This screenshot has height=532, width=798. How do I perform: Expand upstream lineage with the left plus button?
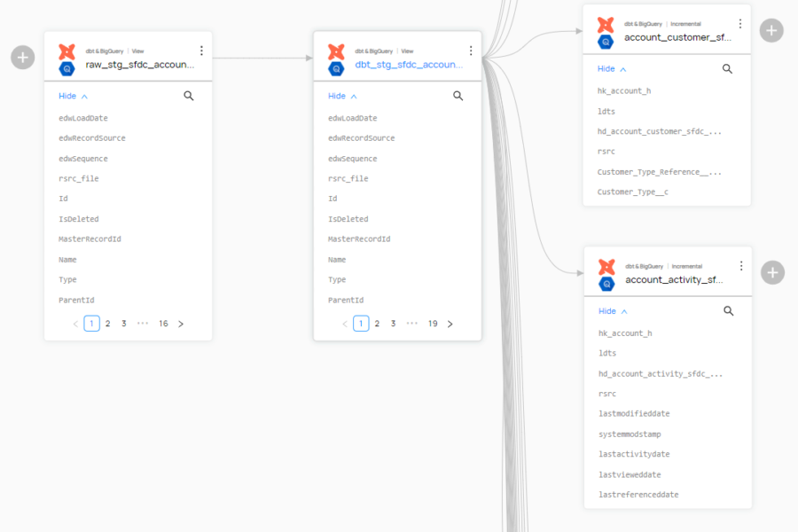pyautogui.click(x=21, y=57)
